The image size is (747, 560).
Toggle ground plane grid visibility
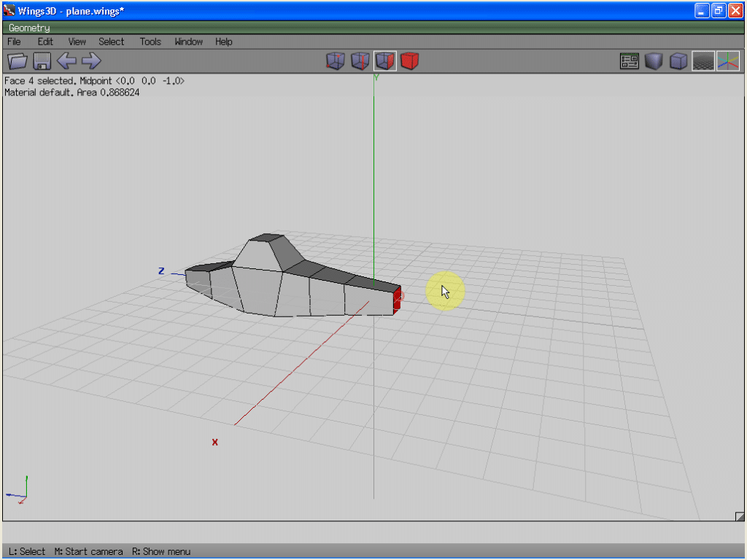703,61
